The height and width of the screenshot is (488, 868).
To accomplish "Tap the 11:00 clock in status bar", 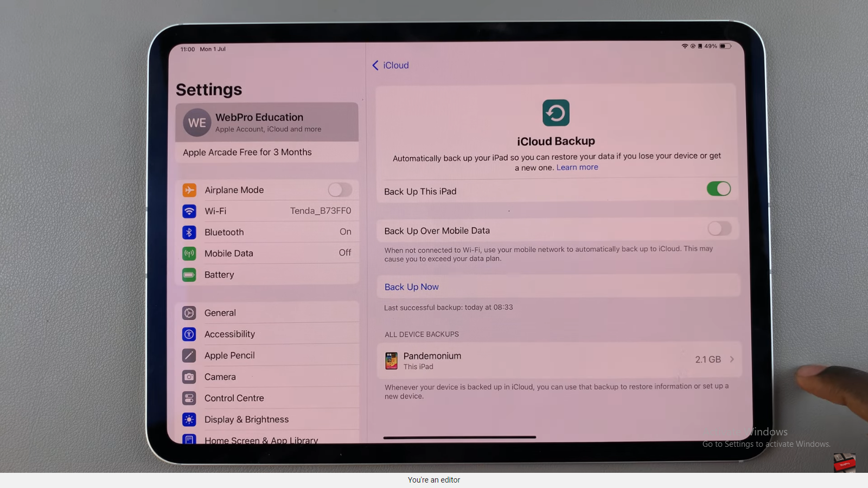I will pyautogui.click(x=188, y=49).
